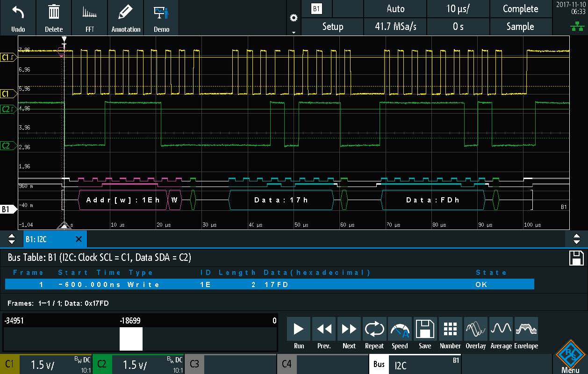Click the history position slider handle
This screenshot has height=374, width=588.
tap(131, 339)
